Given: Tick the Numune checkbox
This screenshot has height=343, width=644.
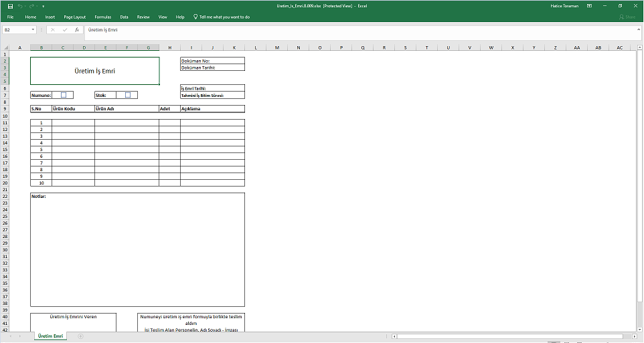Looking at the screenshot, I should tap(63, 95).
